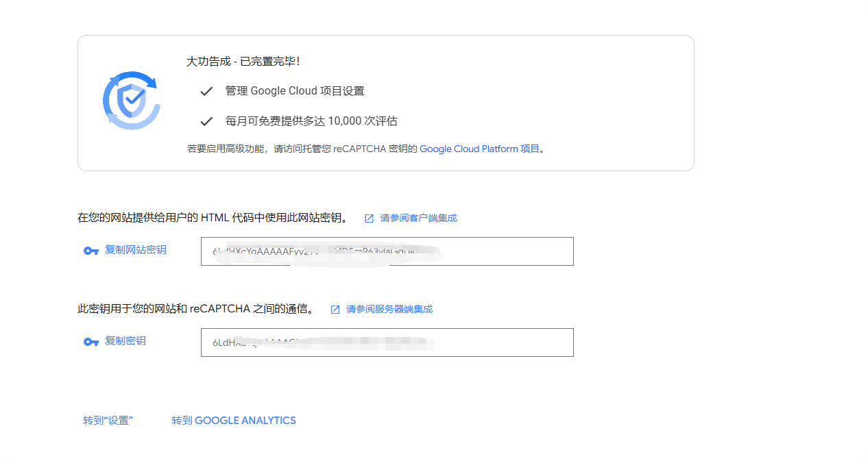Image resolution: width=868 pixels, height=461 pixels.
Task: Copy secret key via 复制密钥
Action: click(x=125, y=341)
